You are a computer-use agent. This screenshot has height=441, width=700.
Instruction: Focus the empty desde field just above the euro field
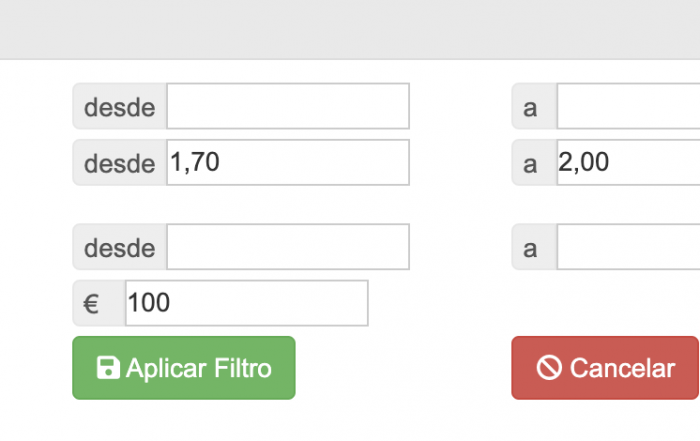[288, 247]
